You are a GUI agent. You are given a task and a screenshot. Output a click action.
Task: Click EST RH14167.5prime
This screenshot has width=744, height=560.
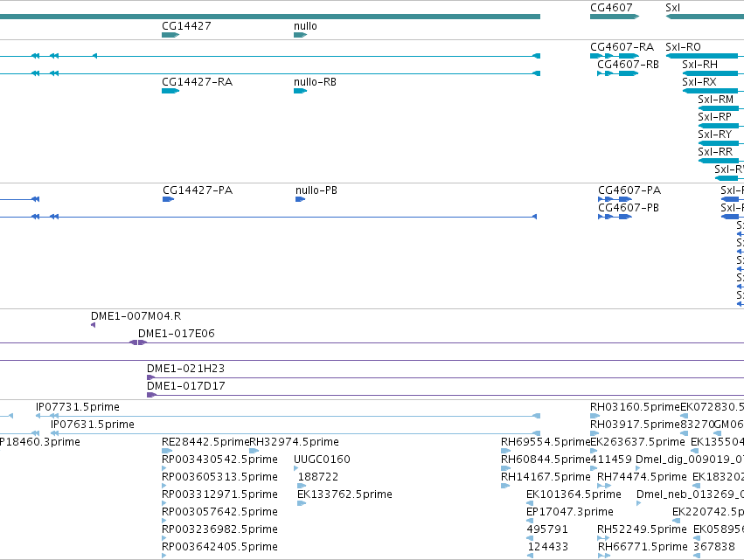click(x=546, y=478)
